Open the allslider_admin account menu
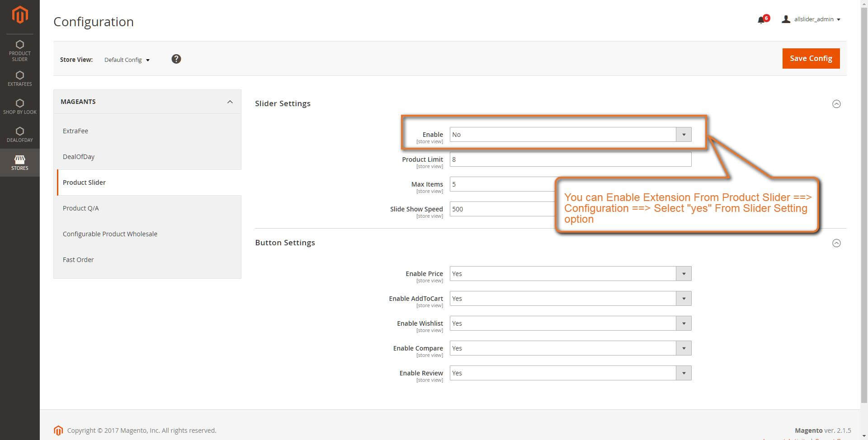Viewport: 868px width, 440px height. pos(811,19)
